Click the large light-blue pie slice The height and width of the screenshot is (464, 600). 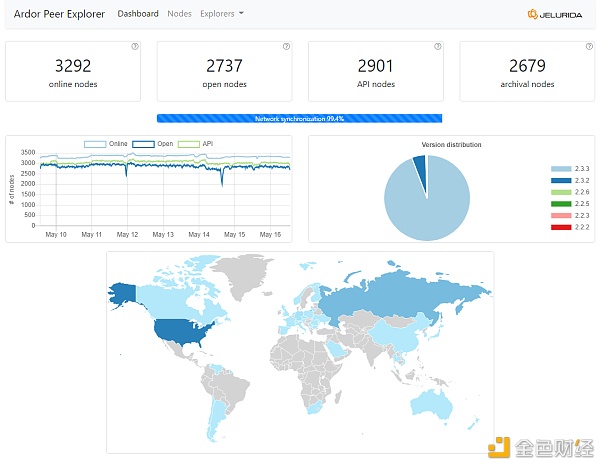427,214
